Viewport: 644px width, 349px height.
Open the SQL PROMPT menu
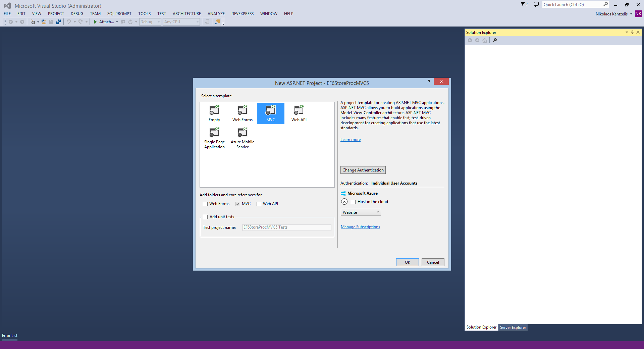pyautogui.click(x=119, y=14)
